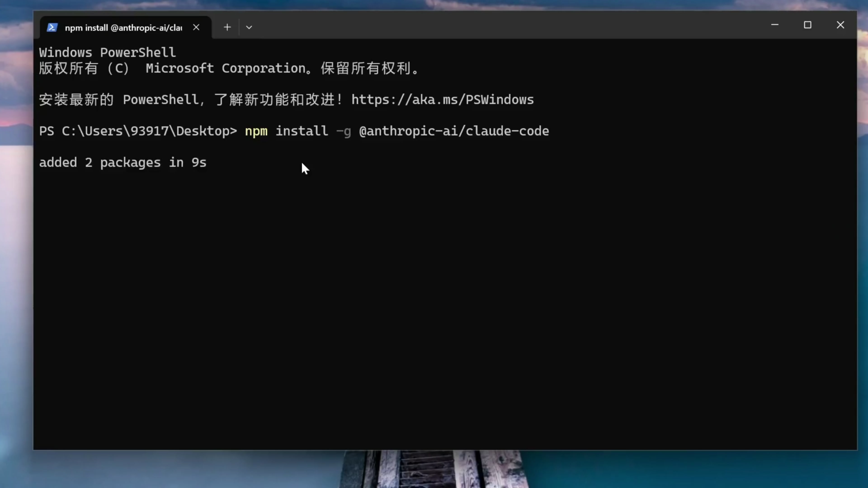Open a new terminal tab with plus
Image resolution: width=868 pixels, height=488 pixels.
(227, 27)
